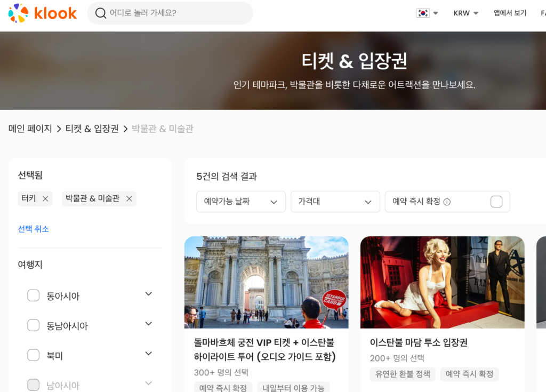Screen dimensions: 546x392
Task: Open the KRW currency dropdown
Action: 466,13
